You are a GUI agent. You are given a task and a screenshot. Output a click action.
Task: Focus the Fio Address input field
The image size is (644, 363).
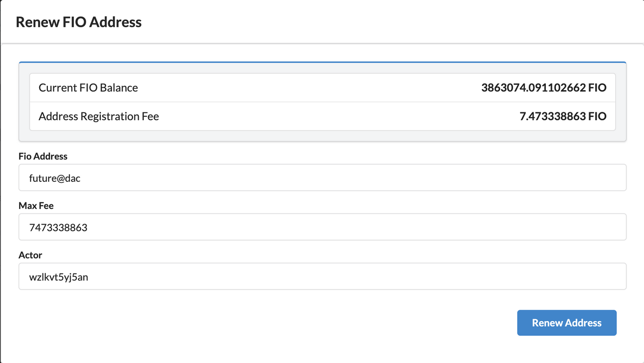pos(323,178)
